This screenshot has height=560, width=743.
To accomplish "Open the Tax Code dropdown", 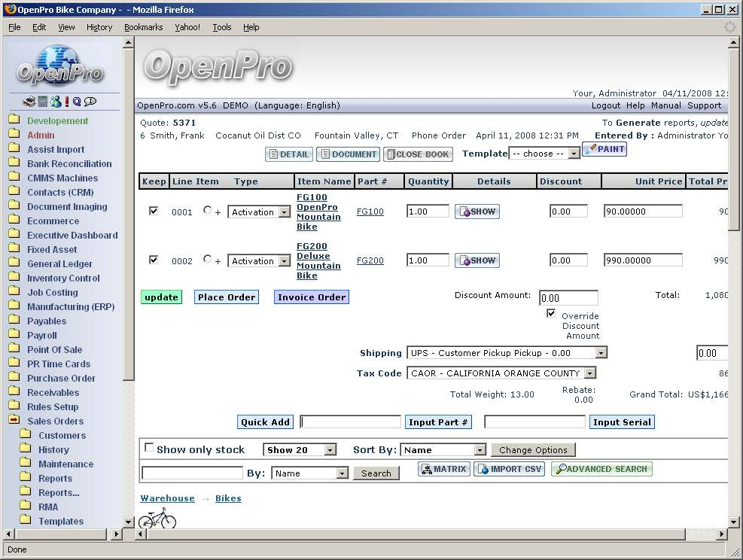I will [x=501, y=373].
